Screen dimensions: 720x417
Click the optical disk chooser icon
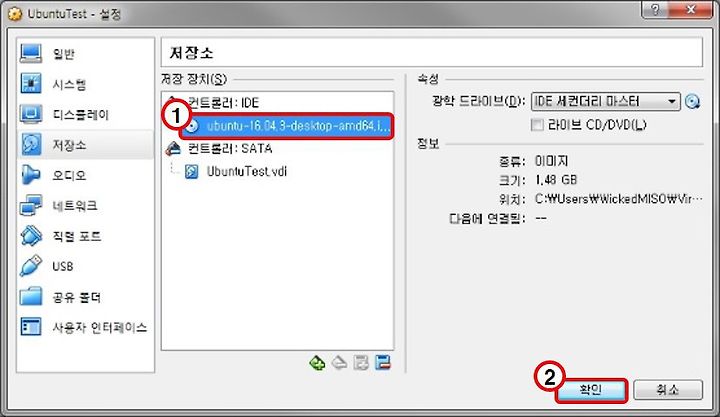(692, 101)
